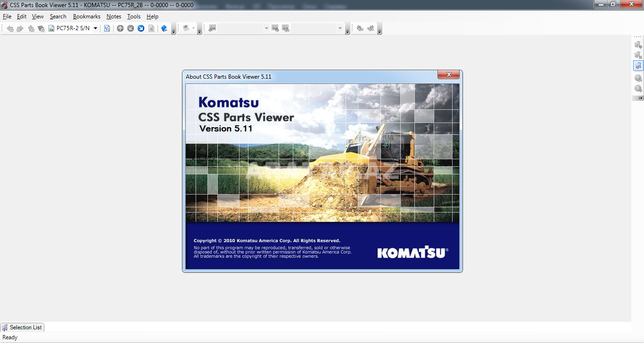Click the icon left of the second empty combo box
The width and height of the screenshot is (644, 343).
pos(286,28)
